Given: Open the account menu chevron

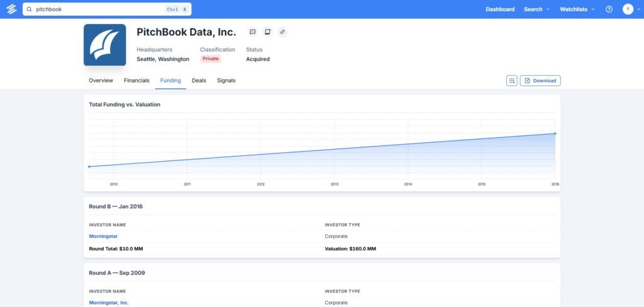Looking at the screenshot, I should pyautogui.click(x=638, y=9).
